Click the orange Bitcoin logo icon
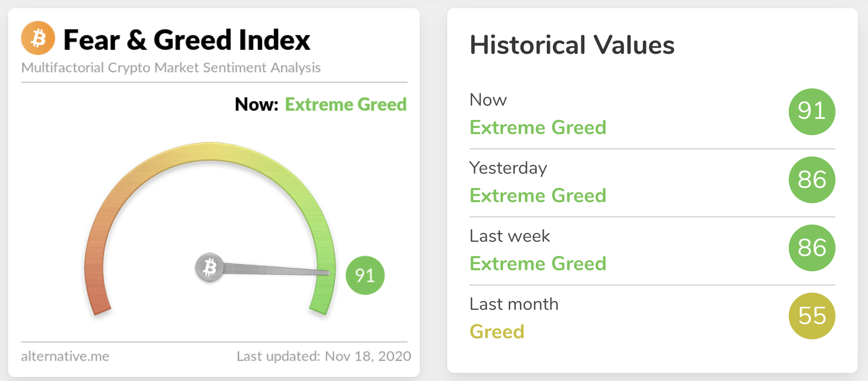 (x=38, y=38)
